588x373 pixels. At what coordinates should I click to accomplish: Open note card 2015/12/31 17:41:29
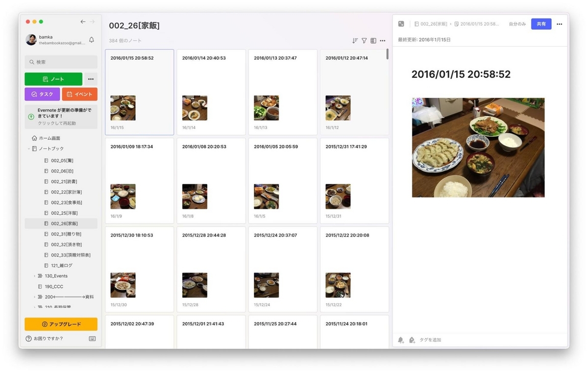[x=354, y=181]
